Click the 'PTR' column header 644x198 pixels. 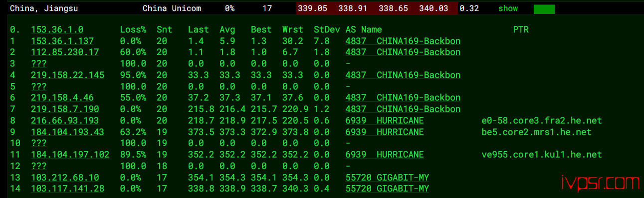(521, 30)
